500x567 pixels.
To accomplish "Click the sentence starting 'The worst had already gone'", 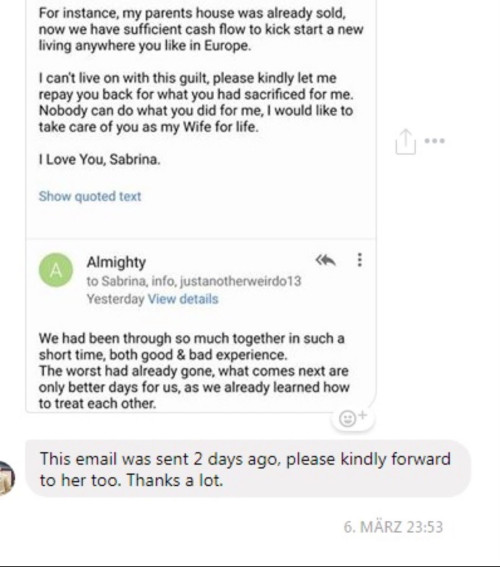I will coord(194,387).
